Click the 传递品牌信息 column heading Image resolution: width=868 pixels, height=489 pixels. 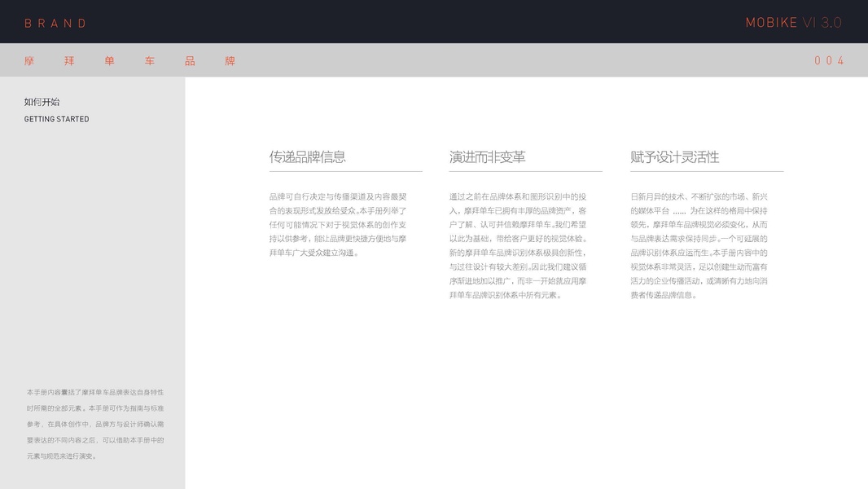pos(307,156)
